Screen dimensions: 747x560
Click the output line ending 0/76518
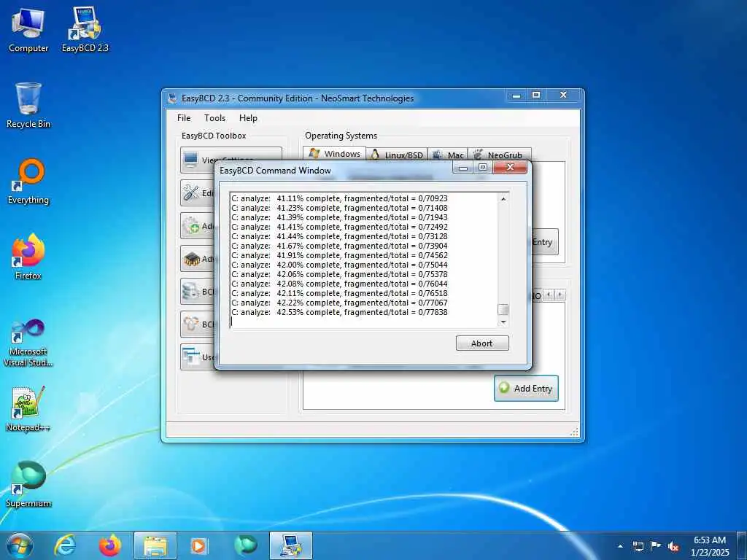339,293
